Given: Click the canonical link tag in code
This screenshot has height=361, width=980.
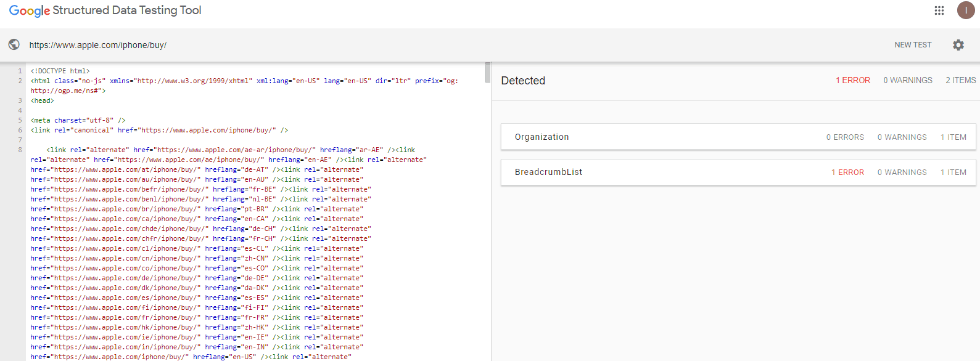Looking at the screenshot, I should (x=159, y=130).
